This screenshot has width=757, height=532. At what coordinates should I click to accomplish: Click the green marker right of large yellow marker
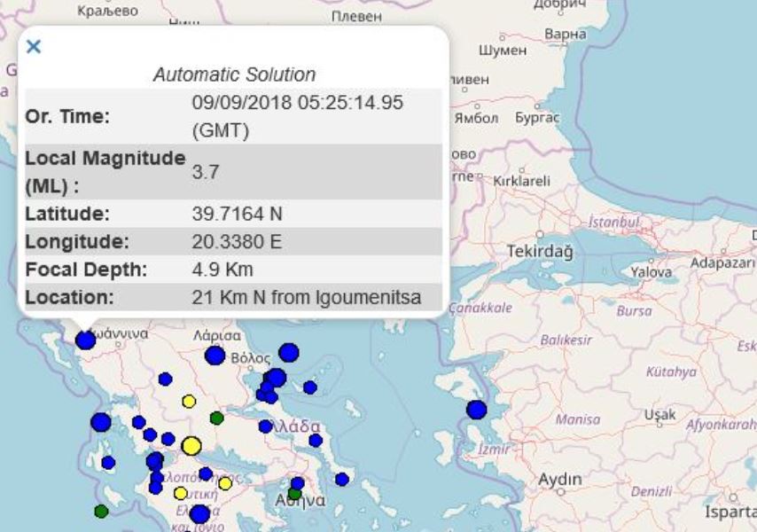tap(216, 418)
